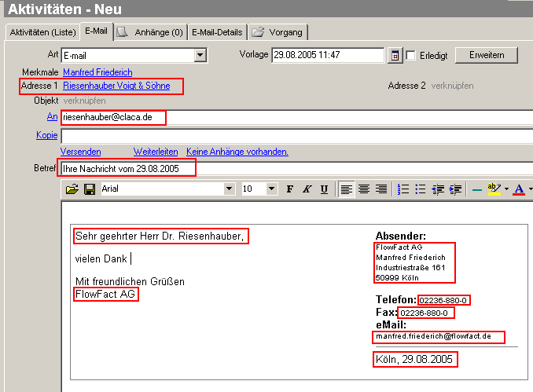The width and height of the screenshot is (533, 392).
Task: Click after 'vielen Dank' in the message body
Action: 131,258
